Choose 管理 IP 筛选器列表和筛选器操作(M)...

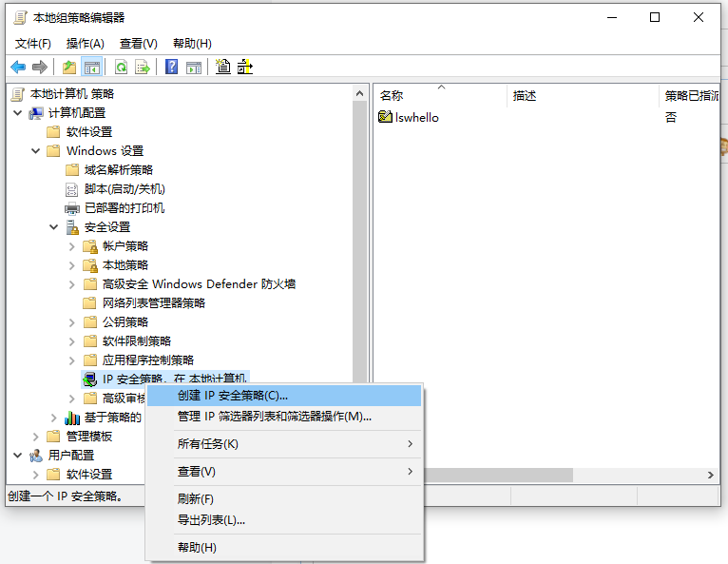(x=284, y=417)
